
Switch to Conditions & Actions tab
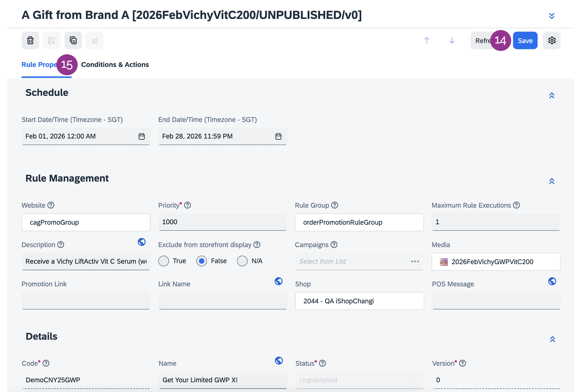pos(115,64)
